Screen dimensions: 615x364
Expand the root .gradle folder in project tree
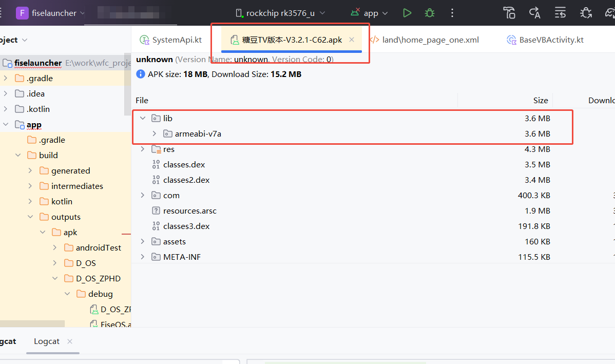pos(6,78)
